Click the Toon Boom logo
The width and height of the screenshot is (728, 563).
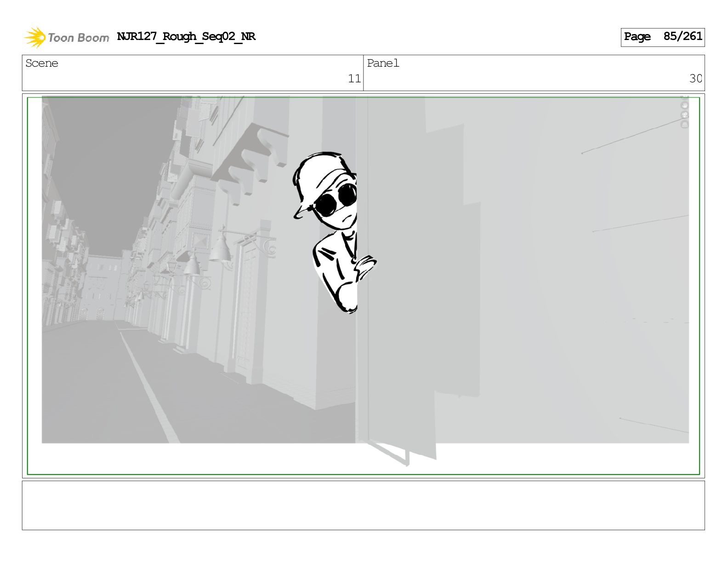(67, 37)
